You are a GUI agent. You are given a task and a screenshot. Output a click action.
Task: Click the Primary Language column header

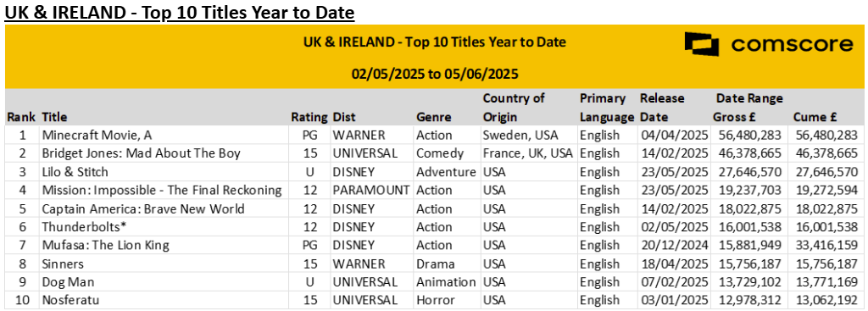[x=607, y=108]
